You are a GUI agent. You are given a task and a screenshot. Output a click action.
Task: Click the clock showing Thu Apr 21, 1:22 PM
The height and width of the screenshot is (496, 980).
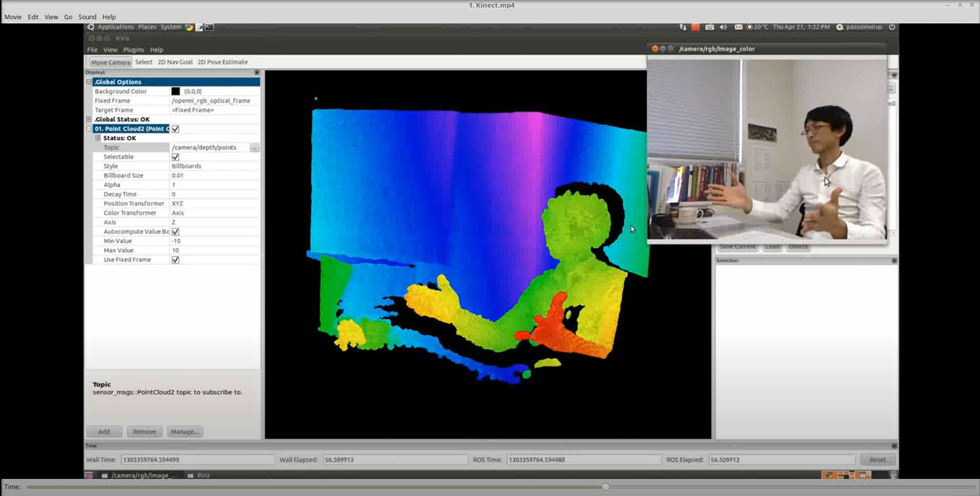801,27
